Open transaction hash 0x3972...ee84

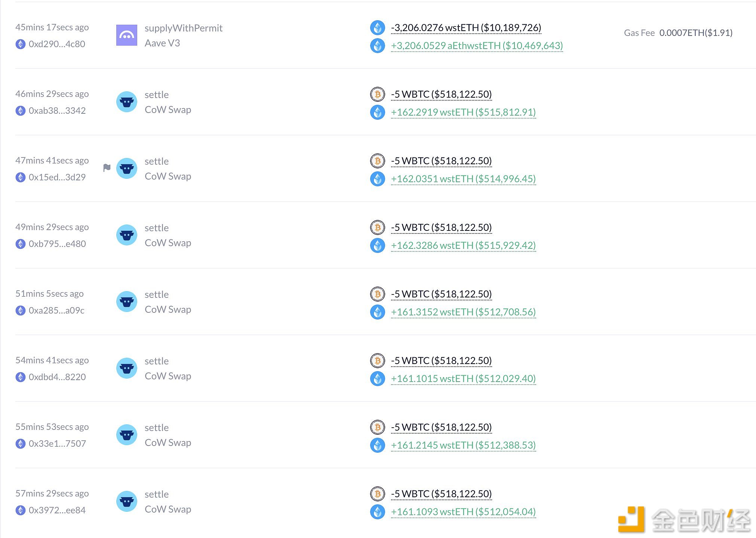(57, 510)
